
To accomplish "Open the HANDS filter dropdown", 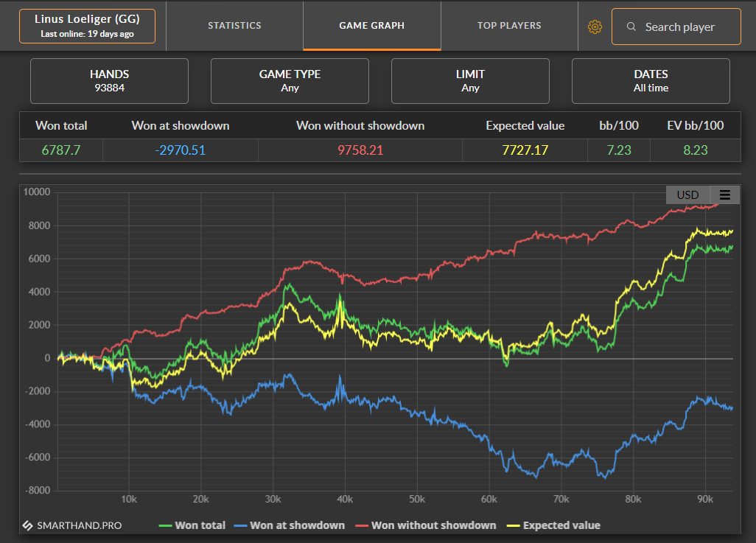I will [110, 81].
